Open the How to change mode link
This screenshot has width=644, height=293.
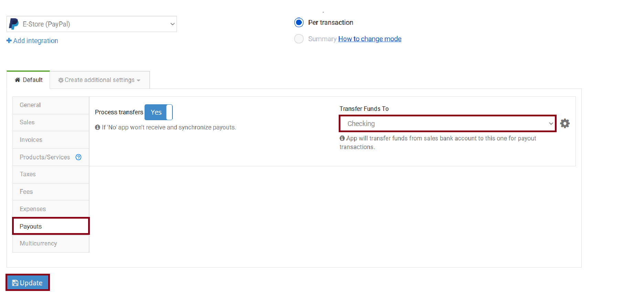[370, 39]
